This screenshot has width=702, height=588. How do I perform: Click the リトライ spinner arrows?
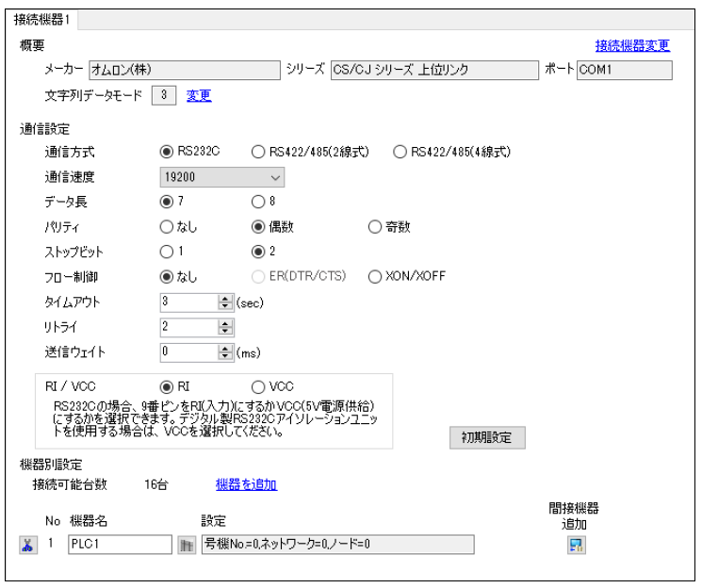point(225,327)
